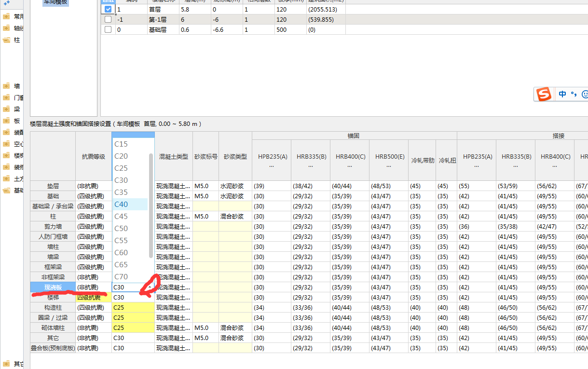Click the (非抗震) cell in 非框架梁 row
Image resolution: width=588 pixels, height=369 pixels.
point(94,277)
